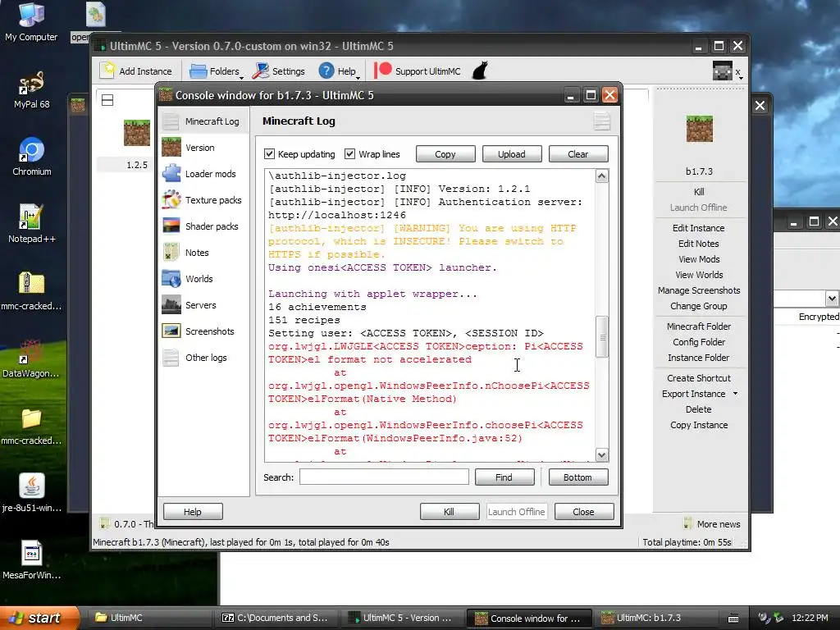
Task: Open Worlds globe icon
Action: coord(171,279)
